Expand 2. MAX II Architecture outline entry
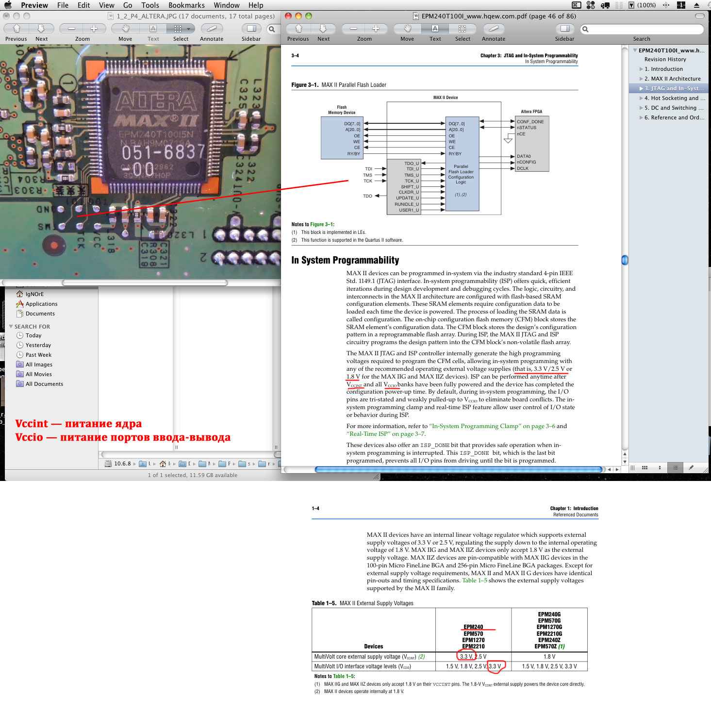The height and width of the screenshot is (728, 711). tap(641, 79)
